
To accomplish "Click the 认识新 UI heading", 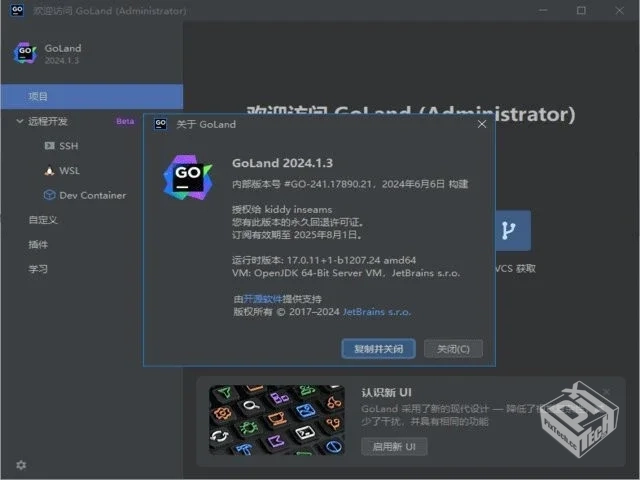I will 387,392.
